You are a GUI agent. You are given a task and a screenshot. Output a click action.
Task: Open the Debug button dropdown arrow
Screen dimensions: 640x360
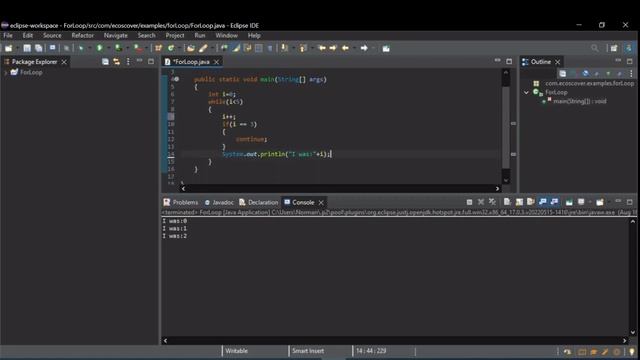pos(90,49)
